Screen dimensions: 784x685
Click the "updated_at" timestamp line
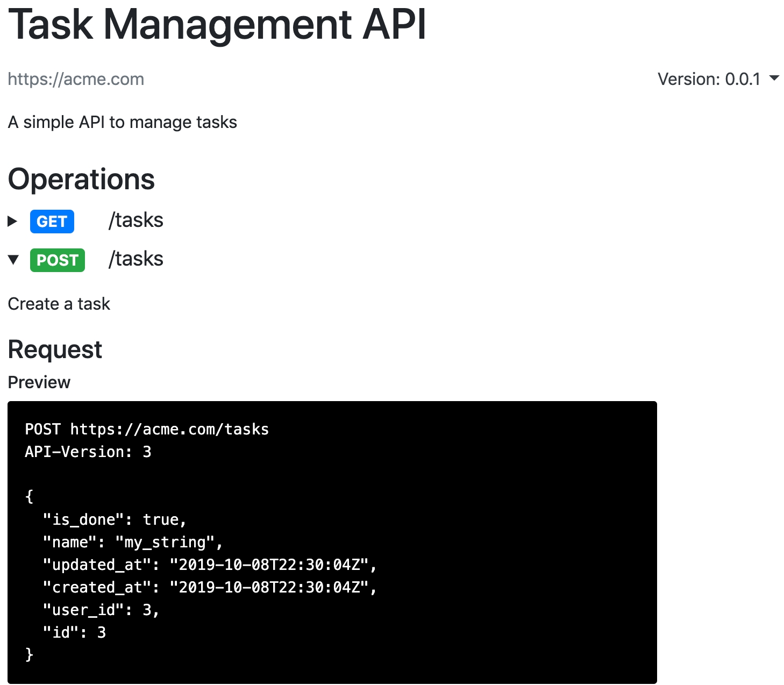210,565
